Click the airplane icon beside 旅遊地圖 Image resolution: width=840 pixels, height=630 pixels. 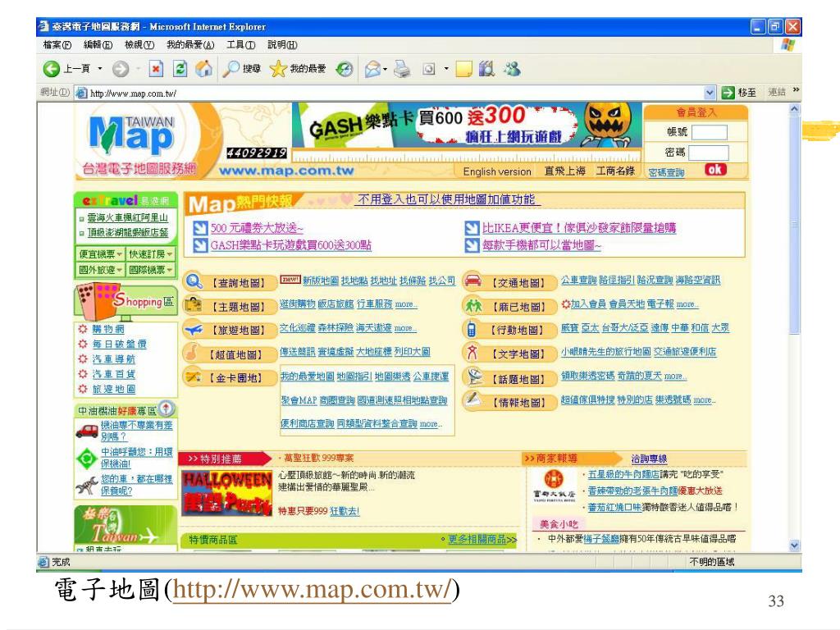click(x=194, y=329)
